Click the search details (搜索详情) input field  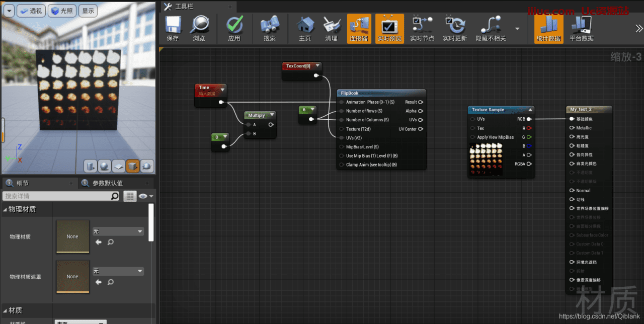56,196
